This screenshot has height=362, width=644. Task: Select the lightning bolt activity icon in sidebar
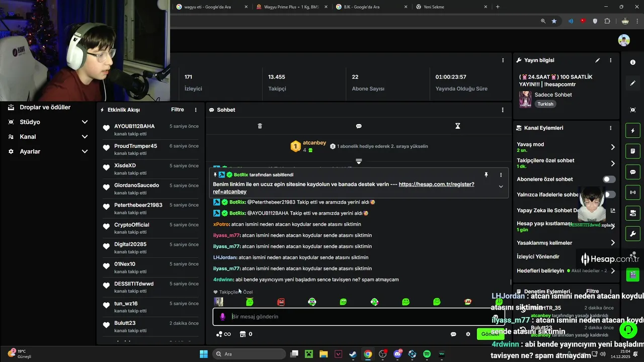click(x=632, y=131)
